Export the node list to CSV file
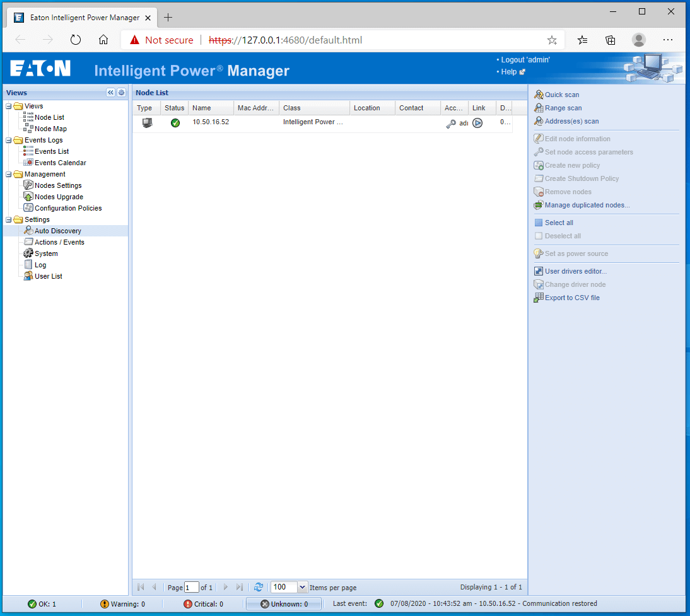Image resolution: width=690 pixels, height=616 pixels. point(571,297)
